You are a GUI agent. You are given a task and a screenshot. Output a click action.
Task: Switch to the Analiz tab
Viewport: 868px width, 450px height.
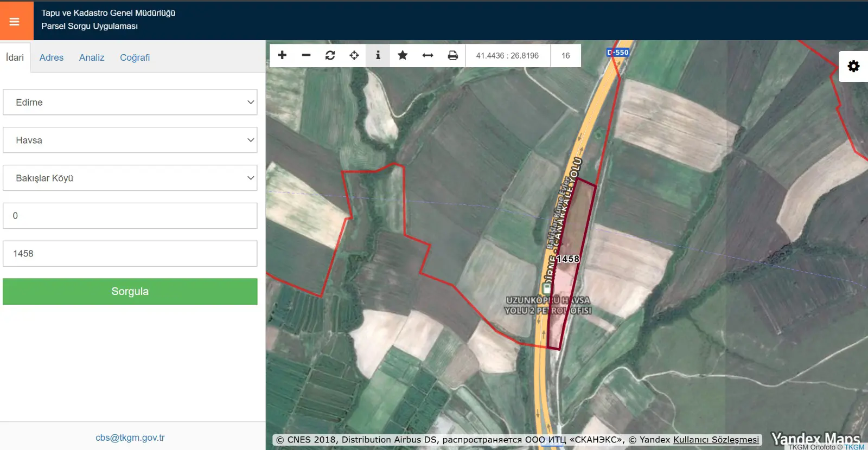(92, 57)
